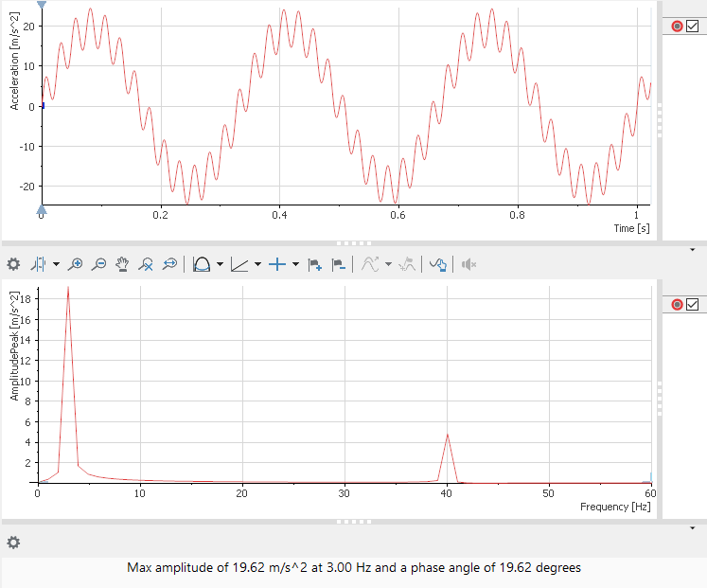Expand the window function dropdown arrow
This screenshot has width=707, height=588.
coord(219,264)
